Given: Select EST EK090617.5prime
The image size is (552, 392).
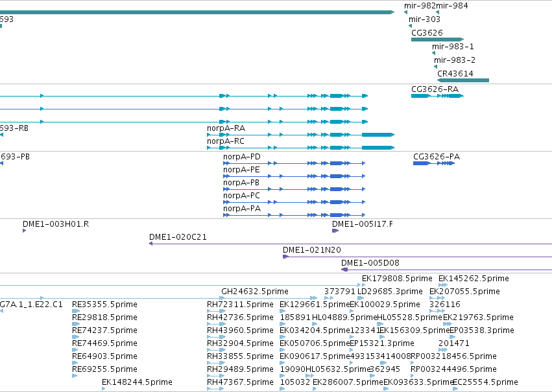Looking at the screenshot, I should 315,357.
